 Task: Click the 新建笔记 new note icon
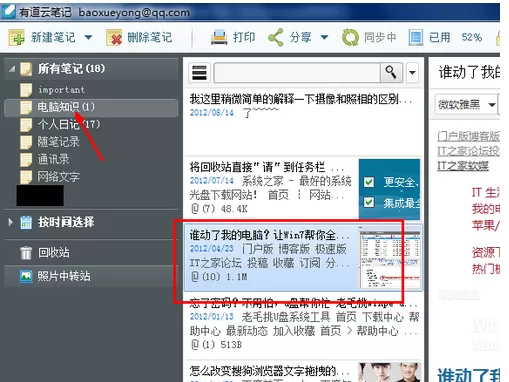[16, 37]
